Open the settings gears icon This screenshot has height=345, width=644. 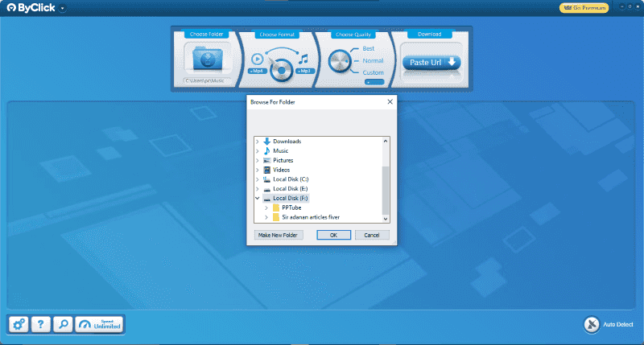[19, 324]
